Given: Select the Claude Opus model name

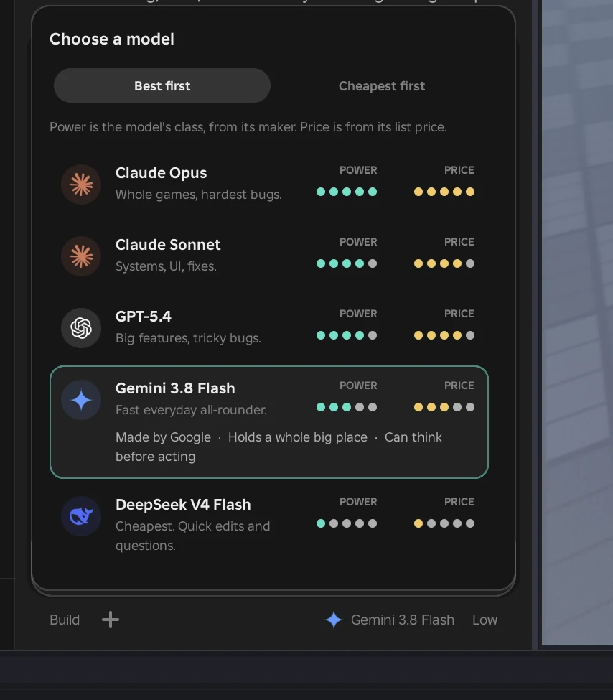Looking at the screenshot, I should [x=162, y=173].
